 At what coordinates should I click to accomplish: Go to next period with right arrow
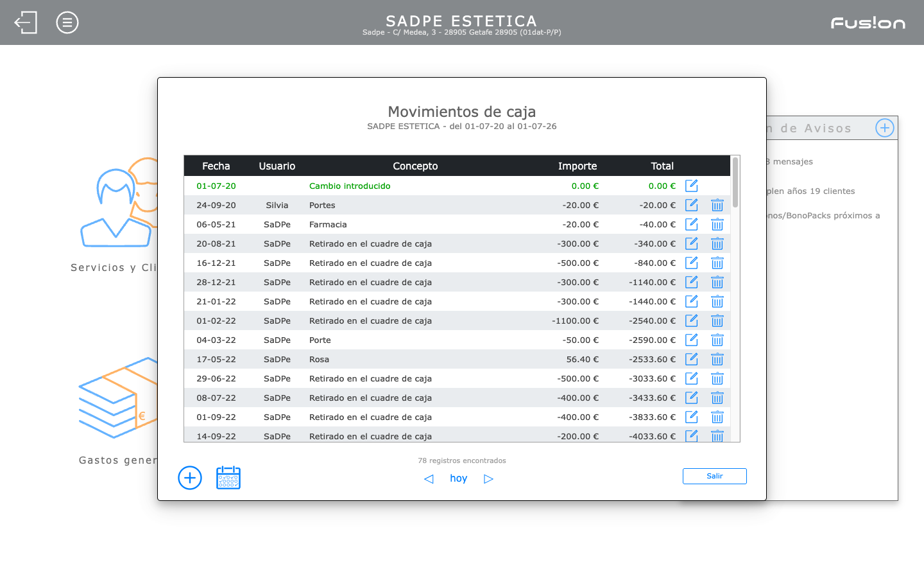pyautogui.click(x=488, y=478)
